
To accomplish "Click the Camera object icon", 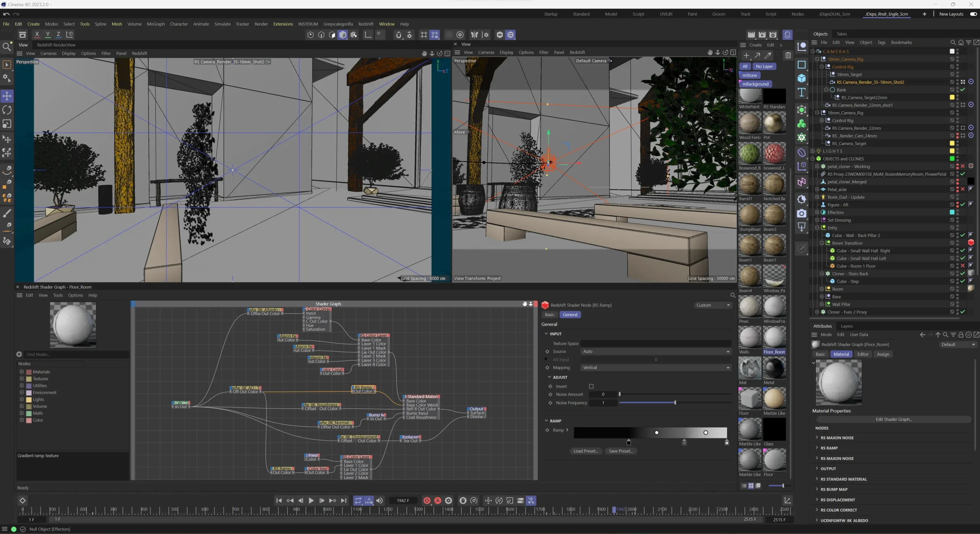I will (802, 214).
